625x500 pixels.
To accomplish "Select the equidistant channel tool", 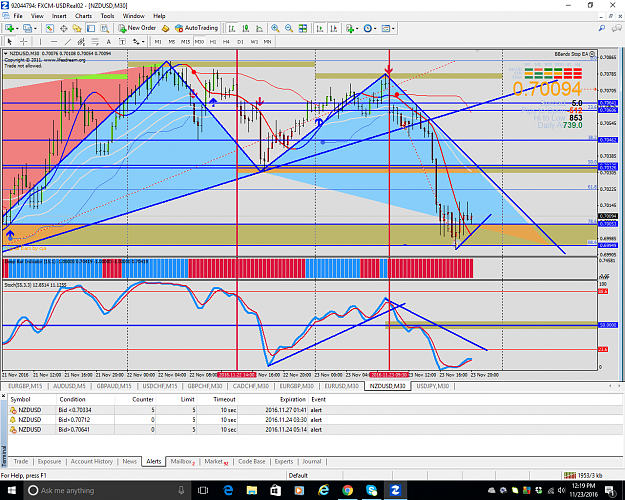I will click(81, 41).
